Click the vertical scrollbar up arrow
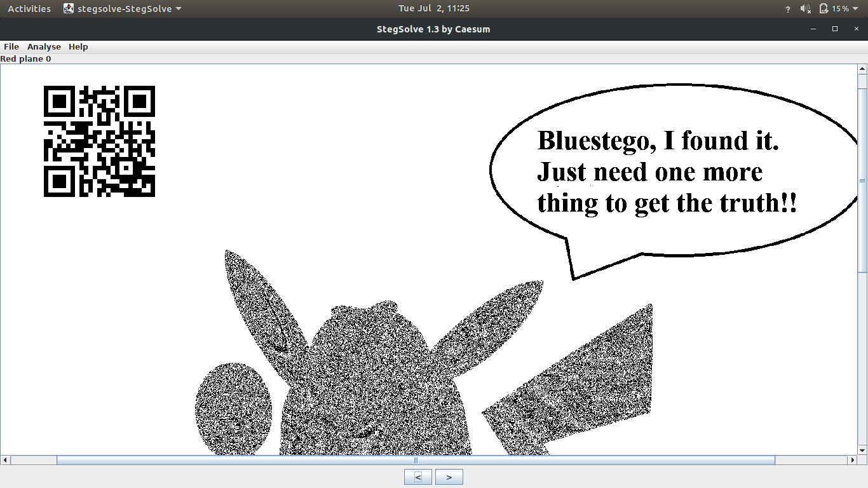Screen dimensions: 868x488 pos(862,69)
